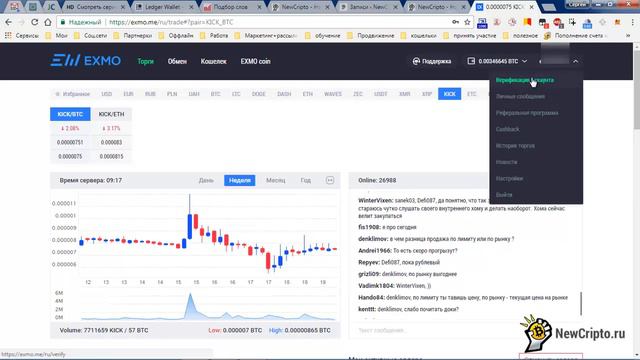Click chat username WinterVixen
The width and height of the screenshot is (640, 360).
[x=376, y=200]
